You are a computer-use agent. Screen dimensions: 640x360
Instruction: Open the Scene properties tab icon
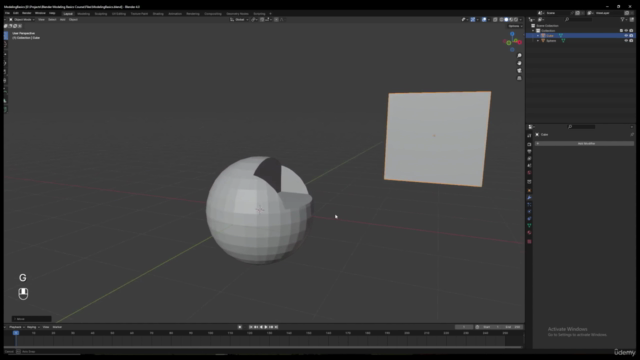[529, 165]
